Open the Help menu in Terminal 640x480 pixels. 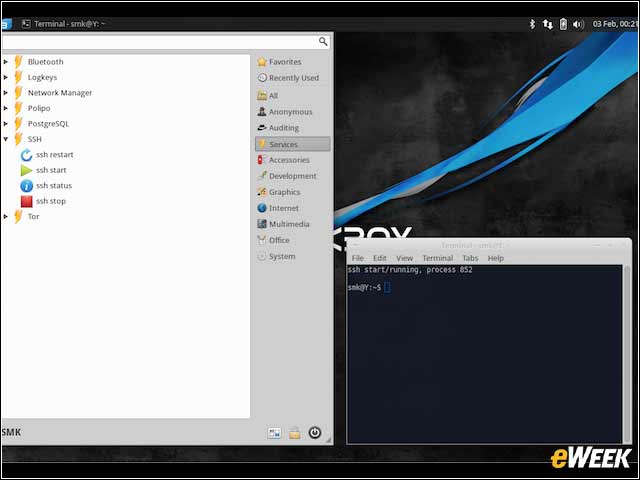[x=496, y=258]
